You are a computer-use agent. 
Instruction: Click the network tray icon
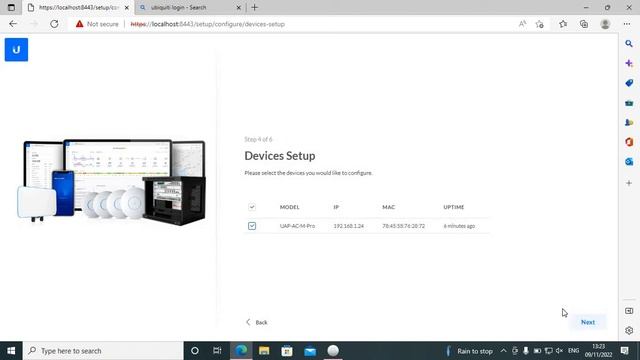549,351
